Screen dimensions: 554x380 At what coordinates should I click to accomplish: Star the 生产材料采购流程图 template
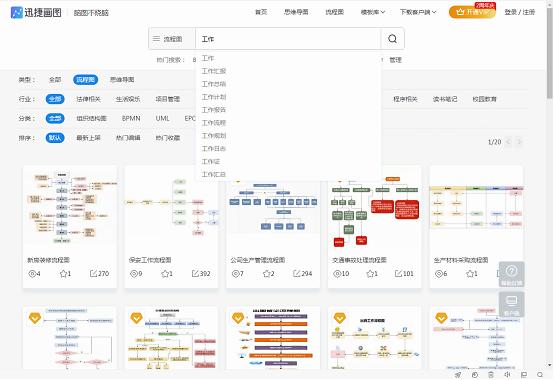[x=470, y=273]
